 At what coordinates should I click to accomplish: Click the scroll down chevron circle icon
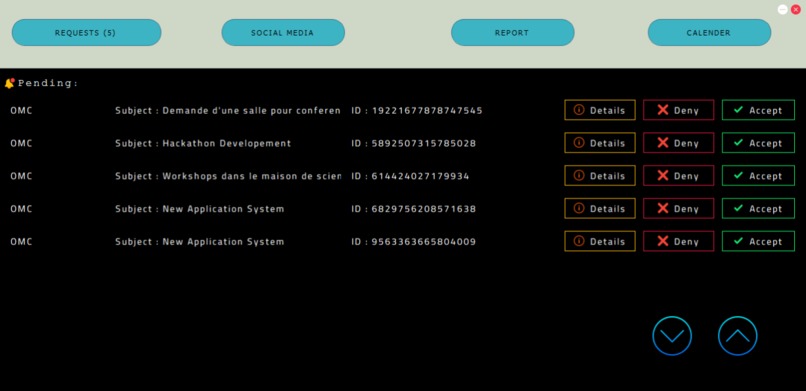tap(672, 336)
